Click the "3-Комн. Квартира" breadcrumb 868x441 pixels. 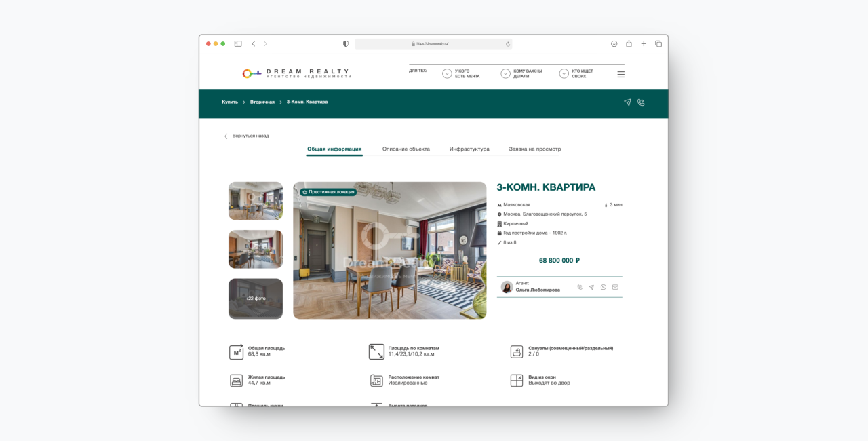click(307, 102)
